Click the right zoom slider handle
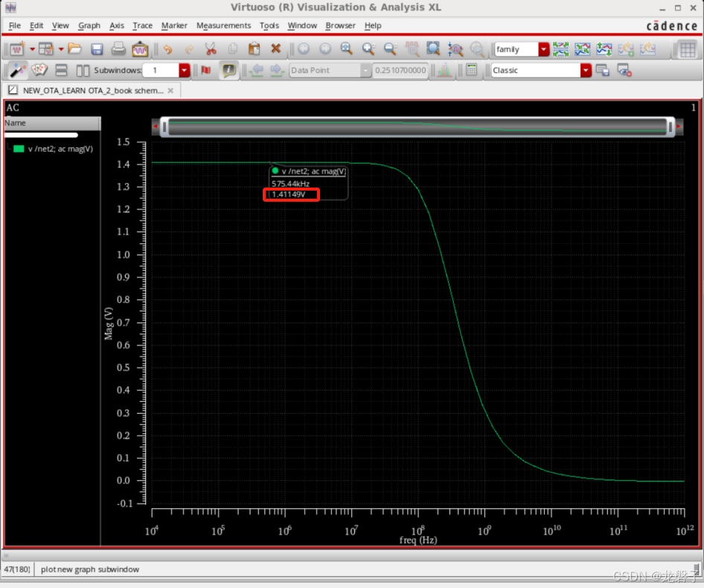704x588 pixels. (671, 127)
